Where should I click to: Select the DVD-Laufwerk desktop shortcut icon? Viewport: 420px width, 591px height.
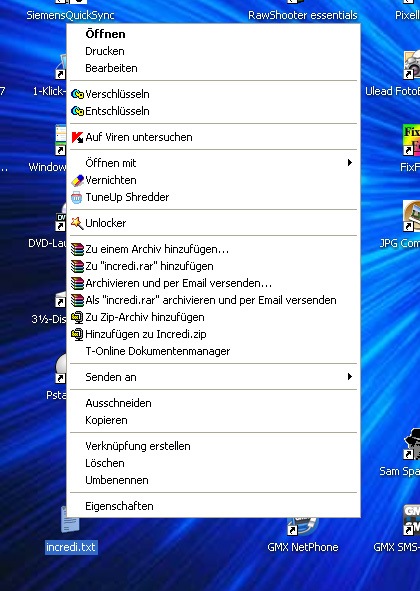61,218
